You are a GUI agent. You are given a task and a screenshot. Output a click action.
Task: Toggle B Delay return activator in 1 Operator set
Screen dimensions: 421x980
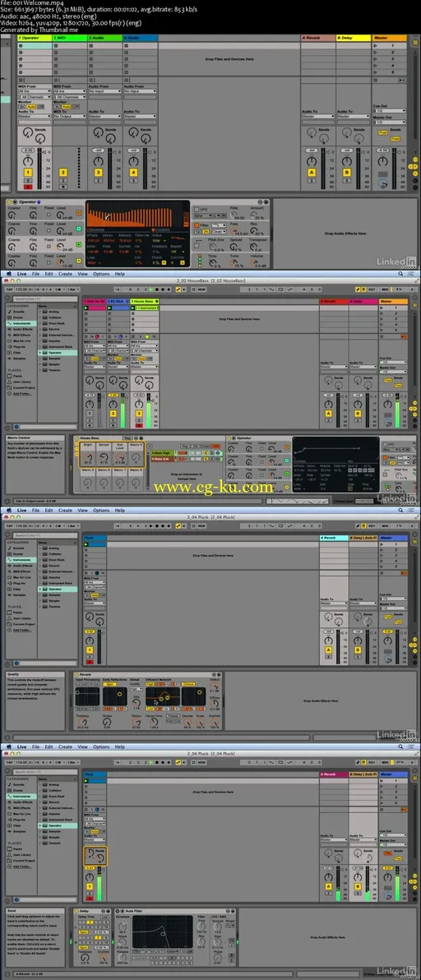346,172
